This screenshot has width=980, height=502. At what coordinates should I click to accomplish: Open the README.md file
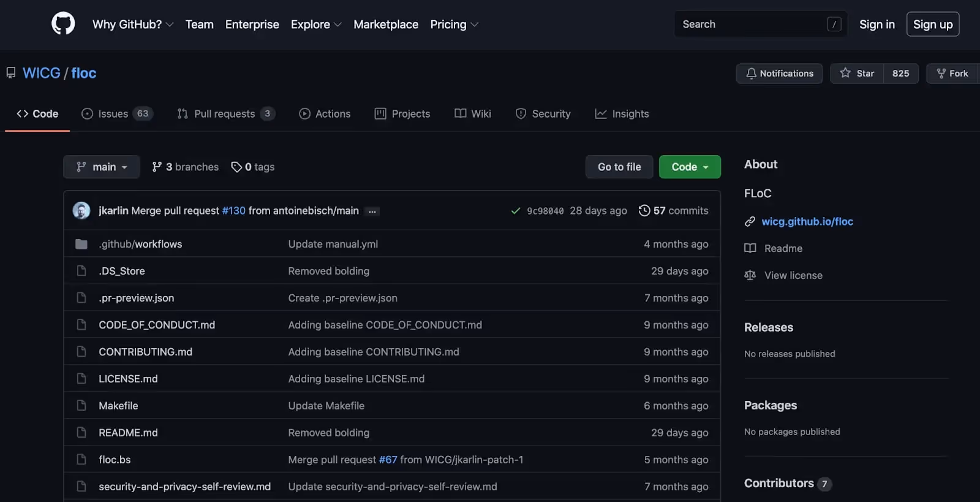(x=128, y=433)
